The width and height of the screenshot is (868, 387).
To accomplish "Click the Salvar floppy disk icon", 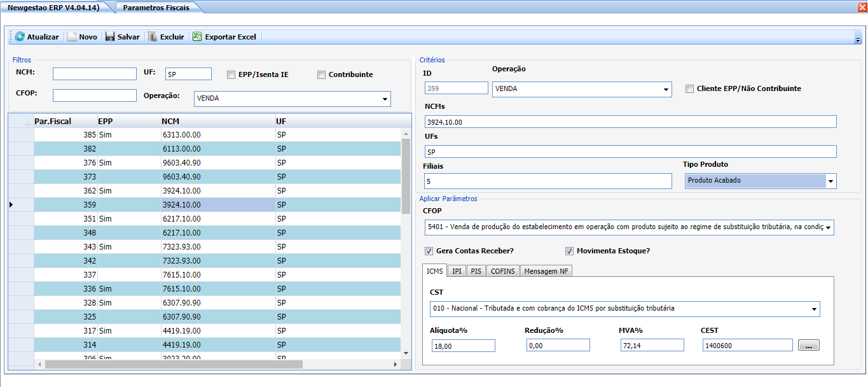I will click(110, 37).
